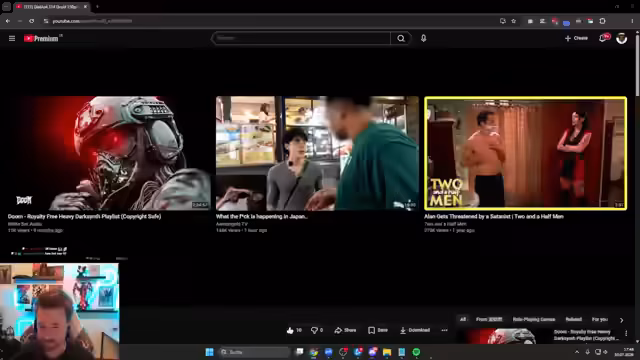Open the tab search dropdown at top left

point(6,7)
